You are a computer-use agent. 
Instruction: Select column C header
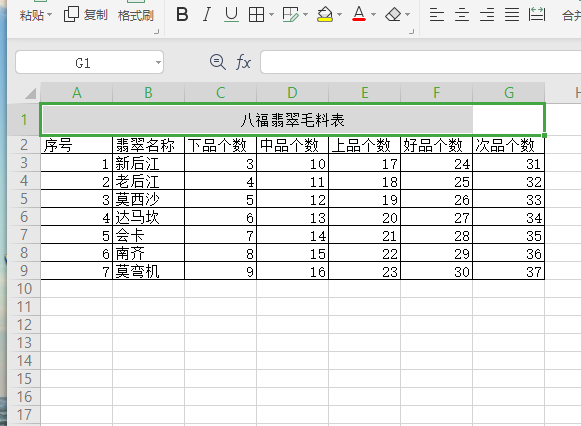(220, 93)
